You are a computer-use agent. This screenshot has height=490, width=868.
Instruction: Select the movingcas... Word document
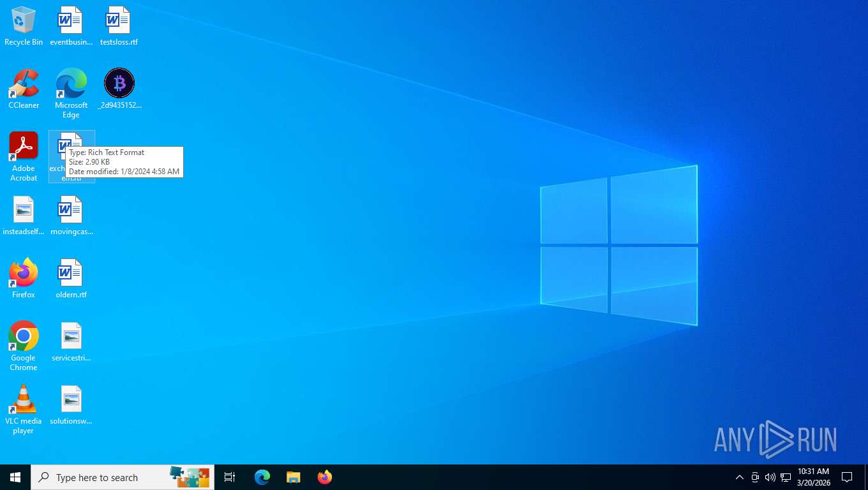(71, 216)
